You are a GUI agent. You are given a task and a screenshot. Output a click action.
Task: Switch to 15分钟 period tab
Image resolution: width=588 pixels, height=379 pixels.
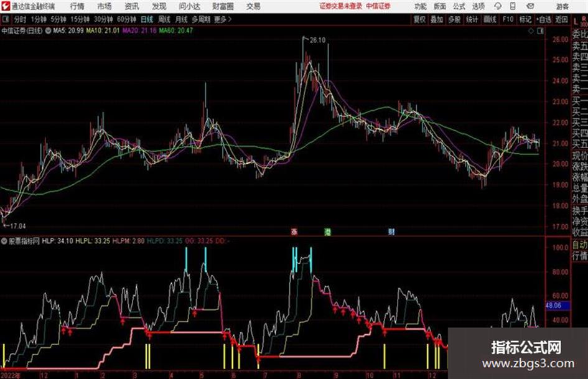click(80, 19)
